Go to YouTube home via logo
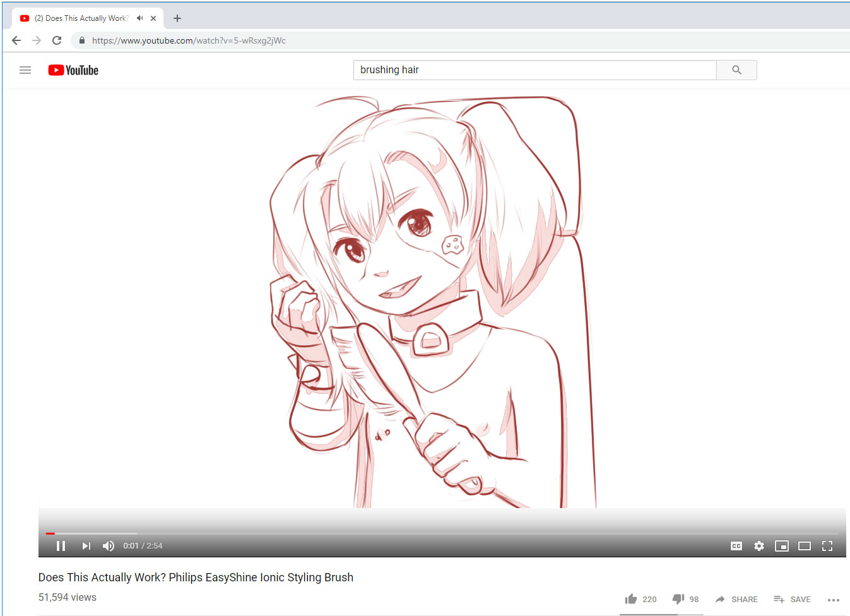Image resolution: width=850 pixels, height=616 pixels. pyautogui.click(x=73, y=70)
